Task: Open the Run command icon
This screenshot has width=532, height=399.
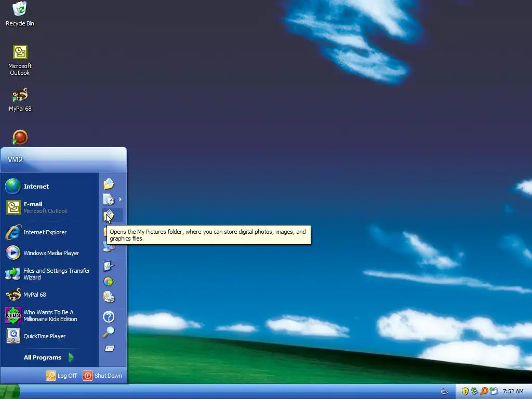Action: click(x=109, y=348)
